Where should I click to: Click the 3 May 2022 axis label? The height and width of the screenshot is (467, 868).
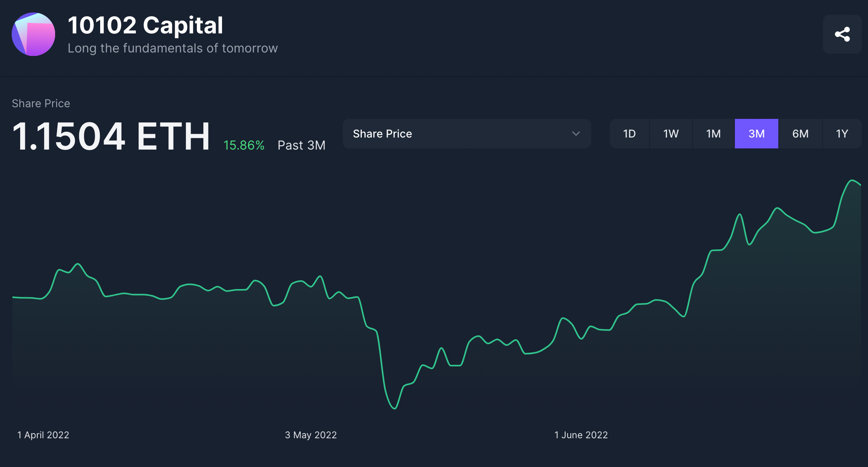coord(311,435)
